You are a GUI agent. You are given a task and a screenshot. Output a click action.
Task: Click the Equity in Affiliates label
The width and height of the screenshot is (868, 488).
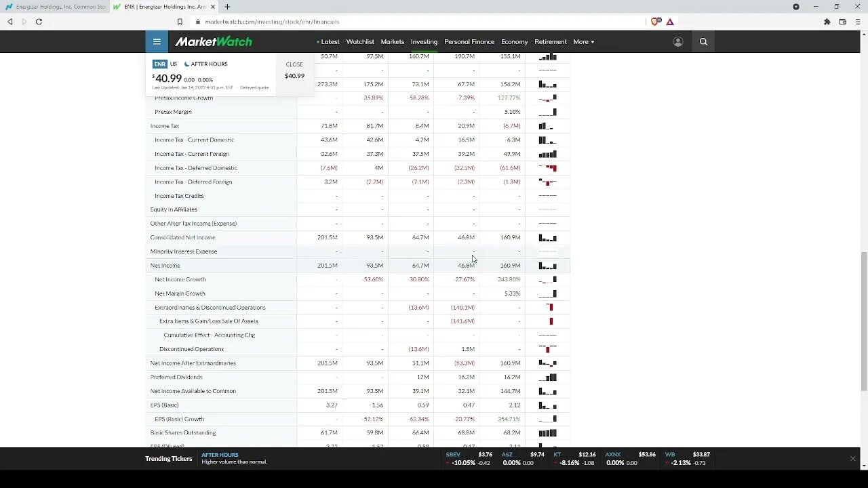click(174, 209)
